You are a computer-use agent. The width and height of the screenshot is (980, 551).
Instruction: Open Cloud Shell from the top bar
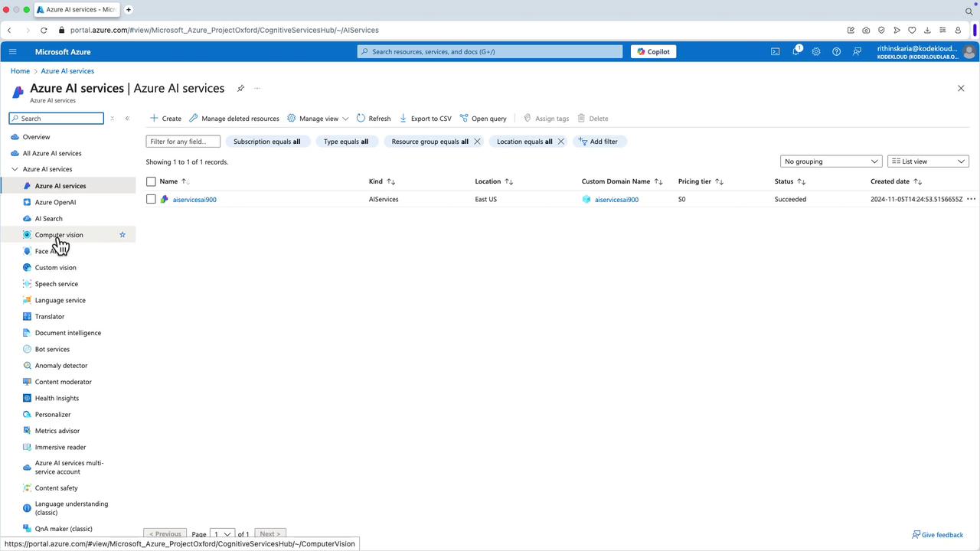pyautogui.click(x=775, y=51)
